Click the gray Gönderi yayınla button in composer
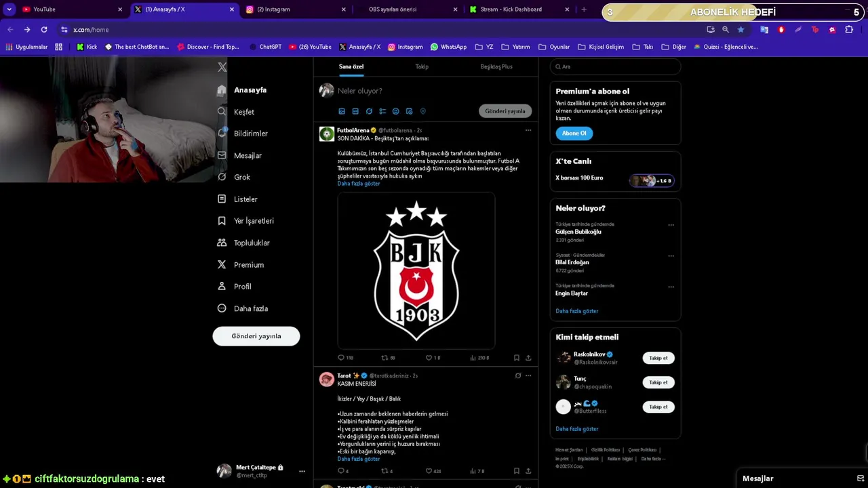The image size is (868, 488). coord(505,111)
